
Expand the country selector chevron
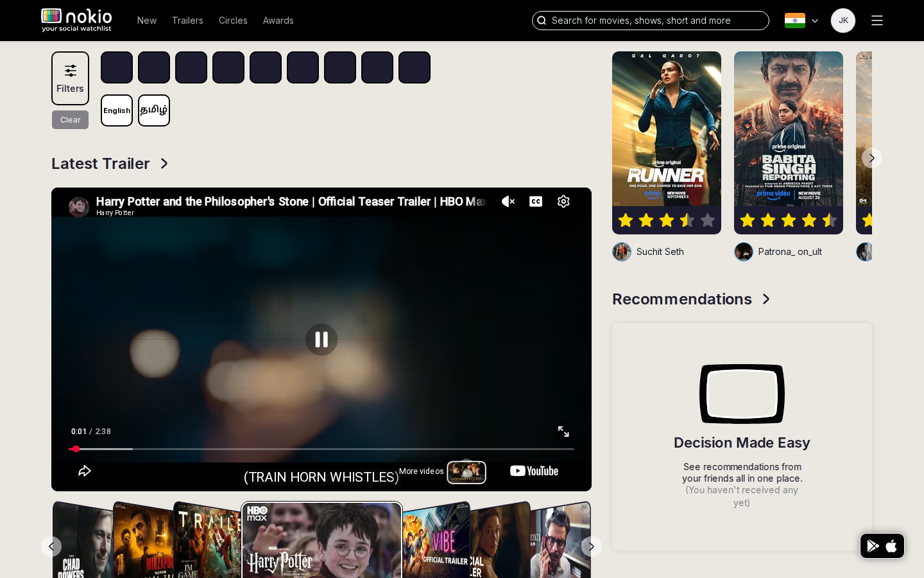815,21
